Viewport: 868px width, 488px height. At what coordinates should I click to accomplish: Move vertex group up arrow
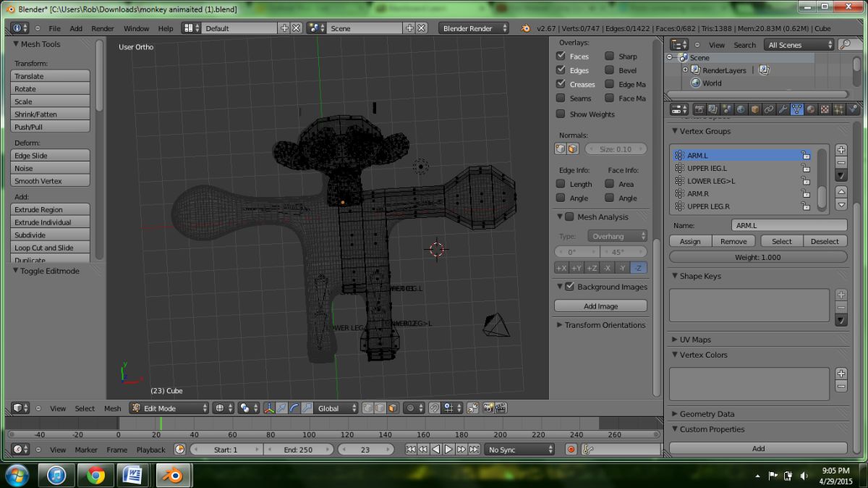coord(841,192)
